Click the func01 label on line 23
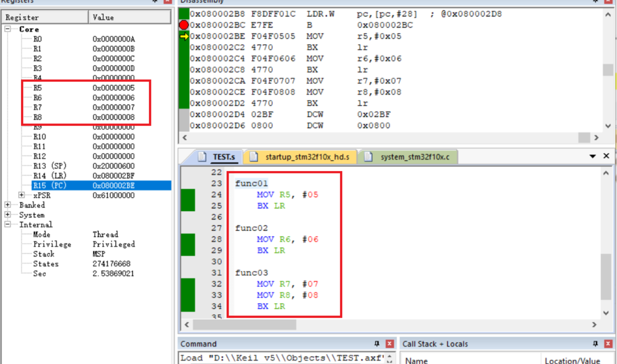617x364 pixels. [x=251, y=184]
